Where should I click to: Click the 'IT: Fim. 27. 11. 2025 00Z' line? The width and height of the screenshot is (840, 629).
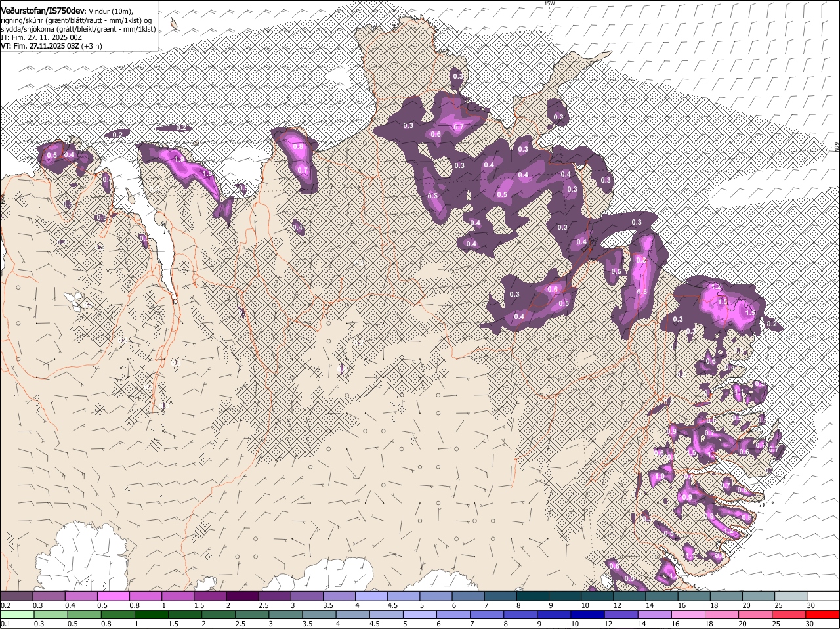click(x=41, y=37)
